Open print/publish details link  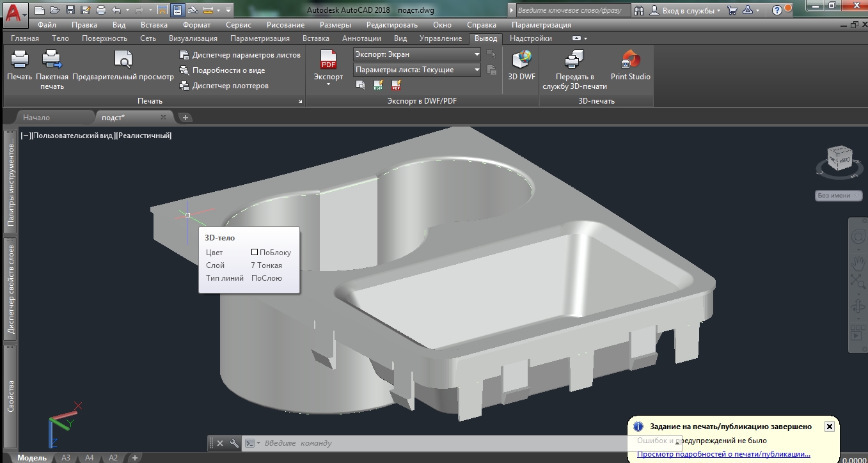(724, 455)
